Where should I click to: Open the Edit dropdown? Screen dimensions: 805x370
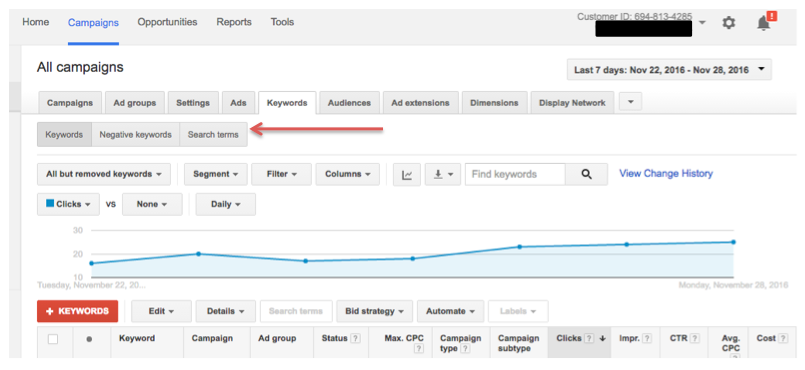tap(161, 311)
